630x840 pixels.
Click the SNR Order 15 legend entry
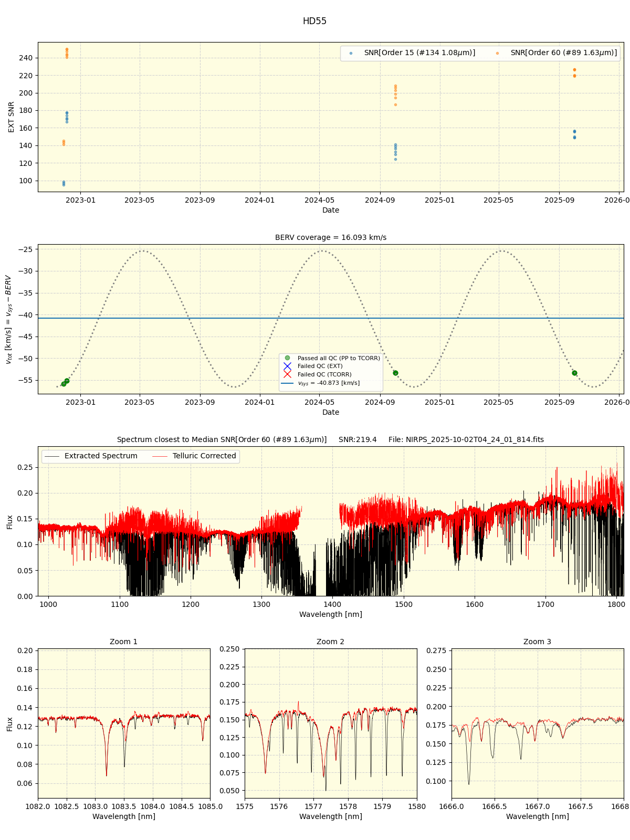pos(413,53)
